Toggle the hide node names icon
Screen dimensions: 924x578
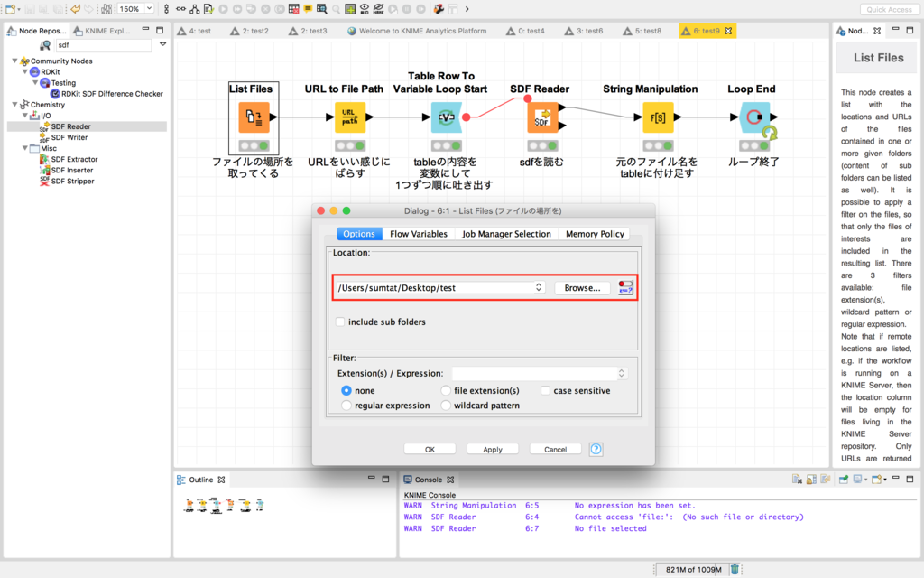click(x=378, y=9)
